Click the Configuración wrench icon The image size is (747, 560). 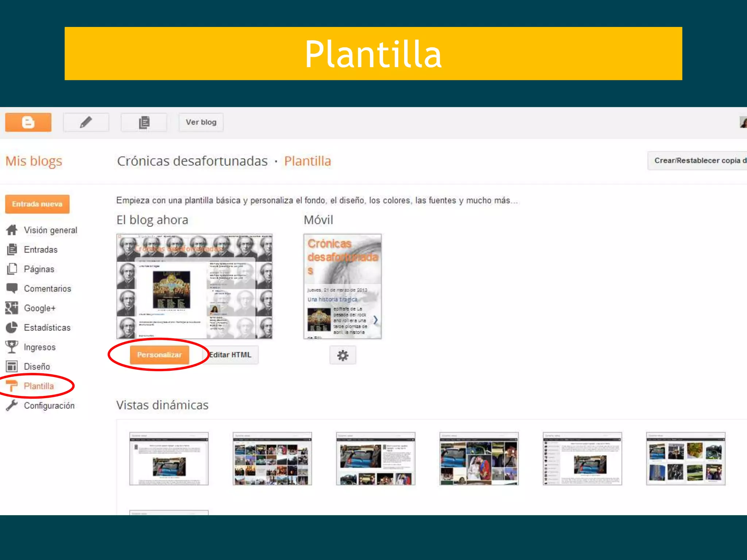coord(12,405)
